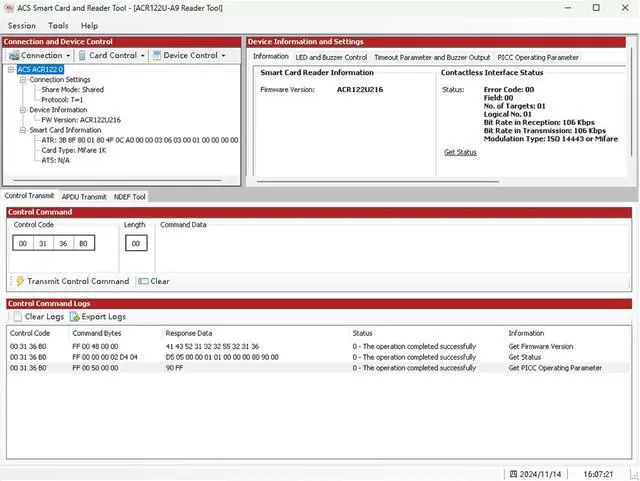
Task: Click the Export Logs icon
Action: (74, 316)
